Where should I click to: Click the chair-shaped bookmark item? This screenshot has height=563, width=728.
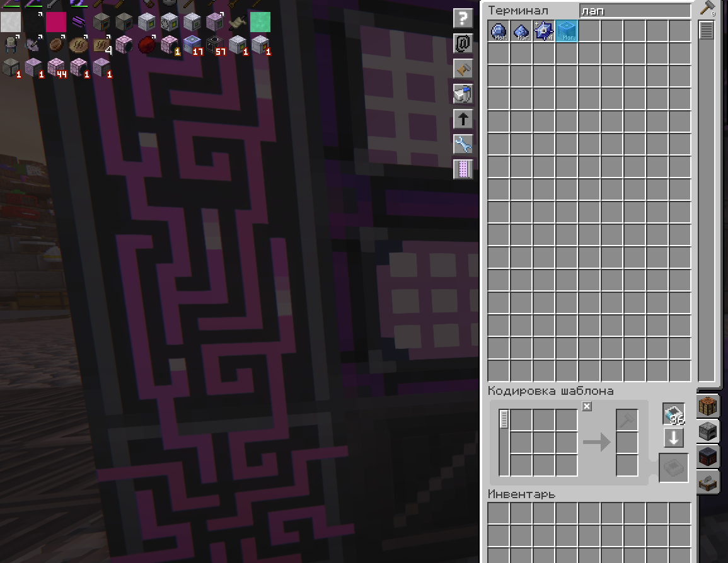click(x=11, y=45)
